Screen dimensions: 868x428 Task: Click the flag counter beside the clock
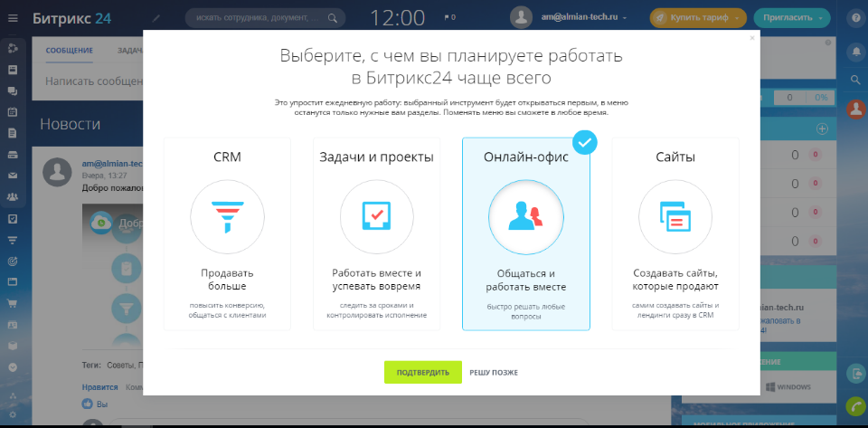(x=449, y=18)
